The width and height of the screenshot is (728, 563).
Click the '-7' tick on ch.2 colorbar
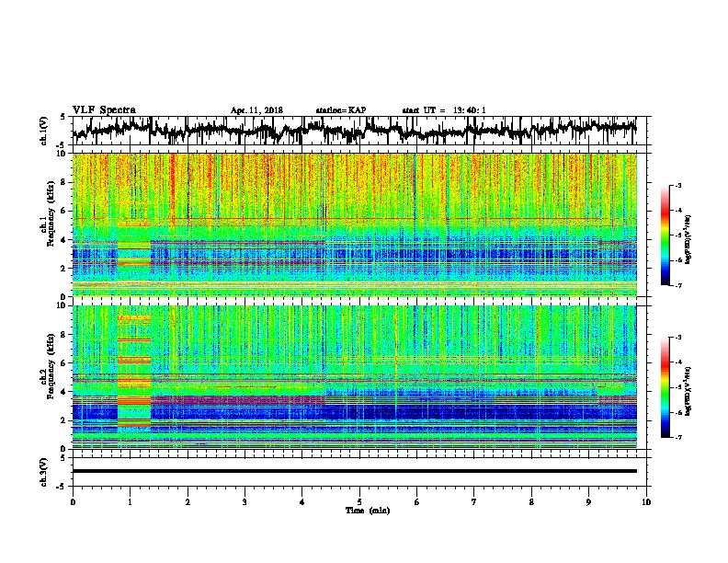[678, 438]
